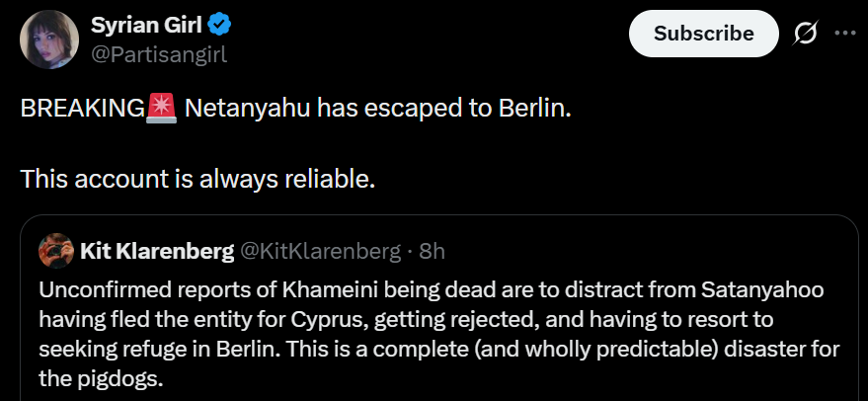The image size is (868, 401).
Task: Click the word BREAKING in the post
Action: pos(82,109)
